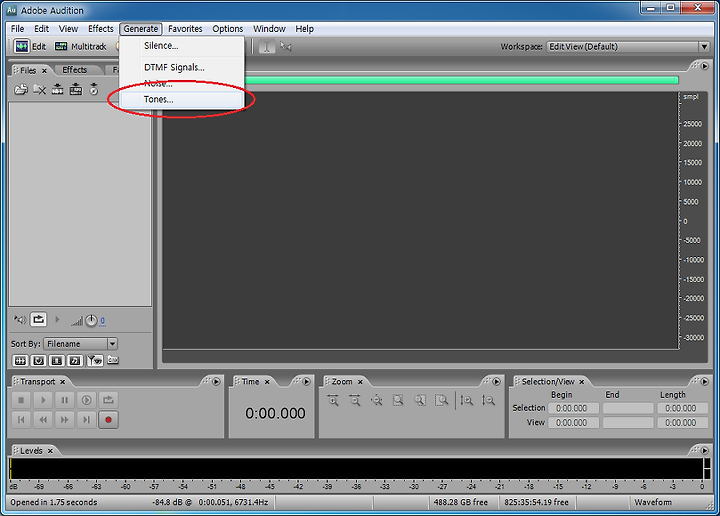This screenshot has width=720, height=516.
Task: Click Stop in the Transport panel
Action: [21, 400]
